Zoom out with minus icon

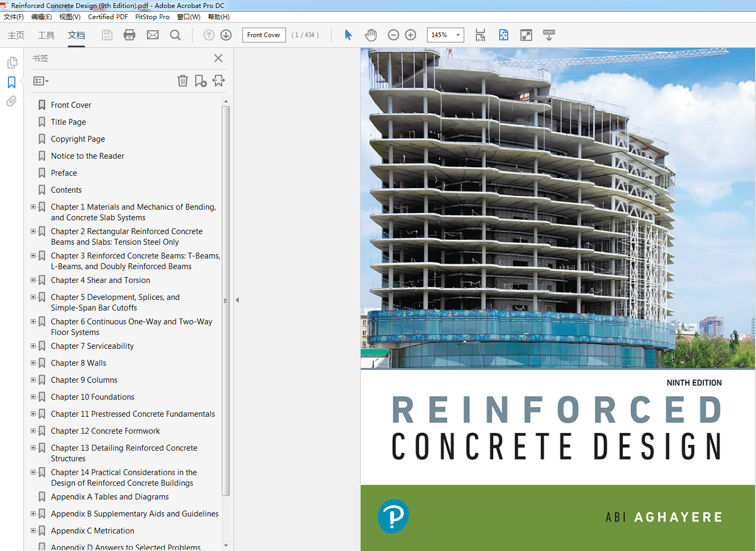[394, 35]
